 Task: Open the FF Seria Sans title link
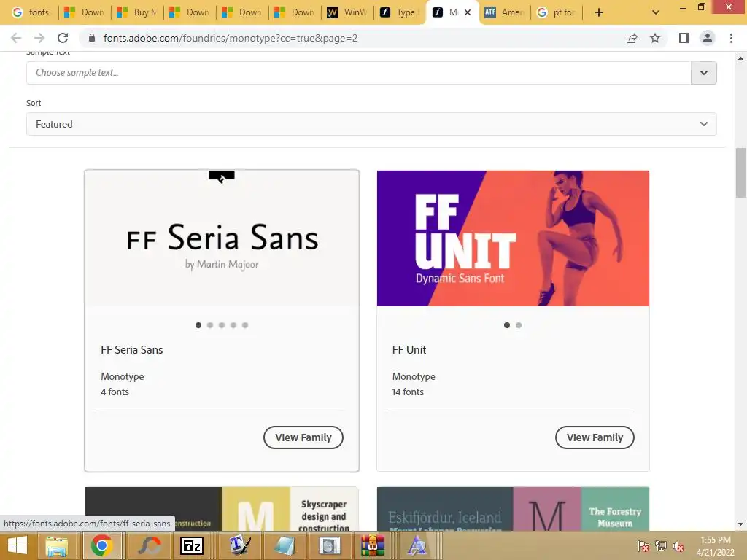click(x=132, y=350)
